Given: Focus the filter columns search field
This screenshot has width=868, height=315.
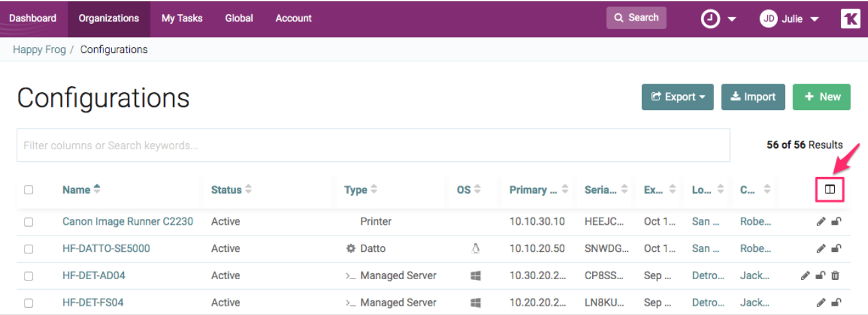Looking at the screenshot, I should (373, 145).
